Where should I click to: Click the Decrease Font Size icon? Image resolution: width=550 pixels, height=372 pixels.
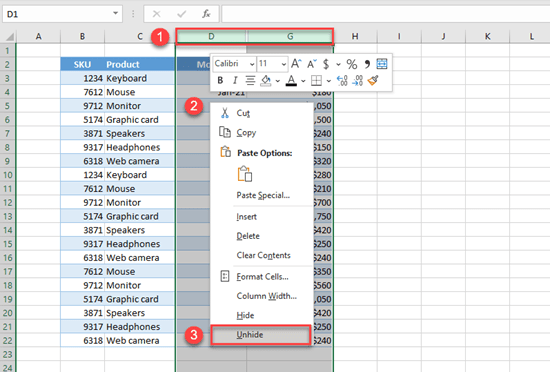pyautogui.click(x=311, y=64)
